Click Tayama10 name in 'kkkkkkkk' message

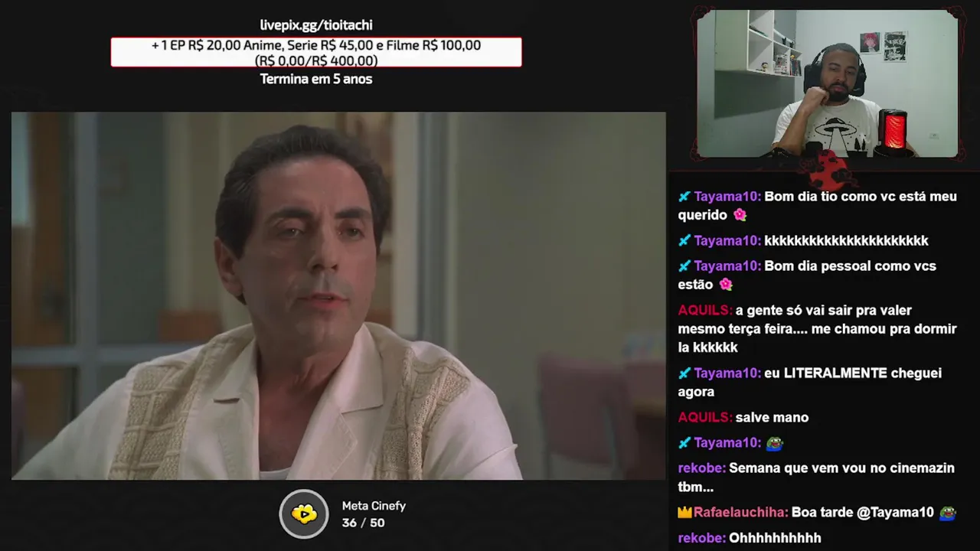click(x=727, y=241)
